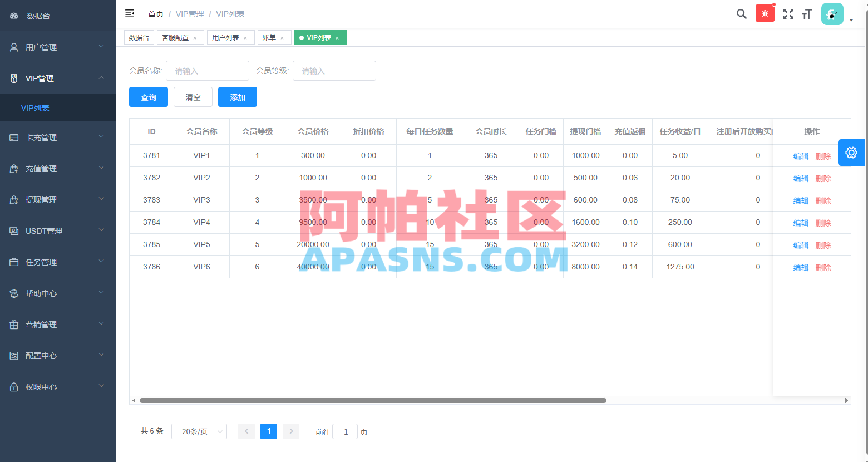Collapse the VIP管理 menu chevron

101,78
